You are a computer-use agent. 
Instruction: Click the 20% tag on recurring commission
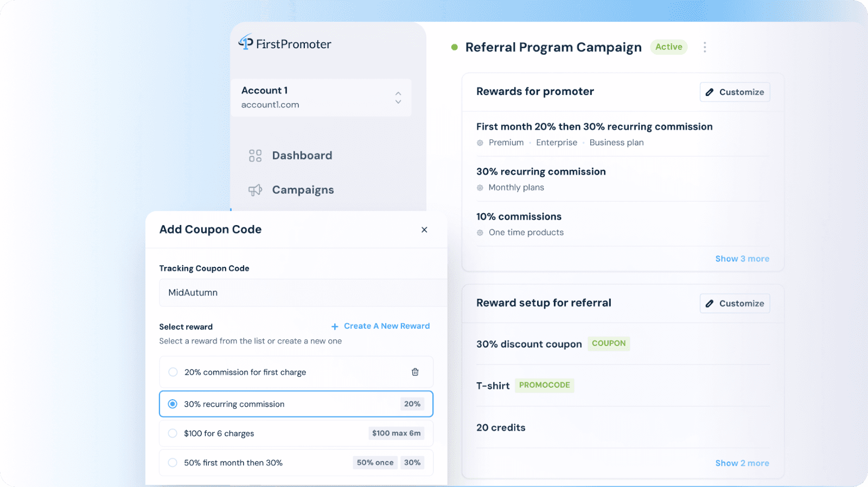[x=412, y=404]
